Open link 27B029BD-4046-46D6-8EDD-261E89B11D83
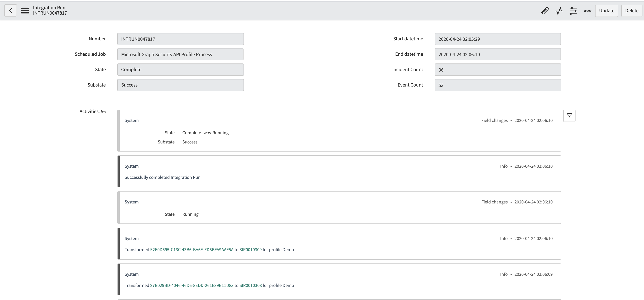This screenshot has height=300, width=644. tap(192, 285)
